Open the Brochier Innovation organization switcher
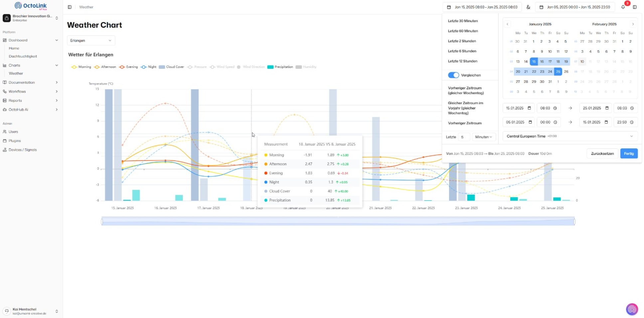Viewport: 644px width, 318px height. point(31,18)
